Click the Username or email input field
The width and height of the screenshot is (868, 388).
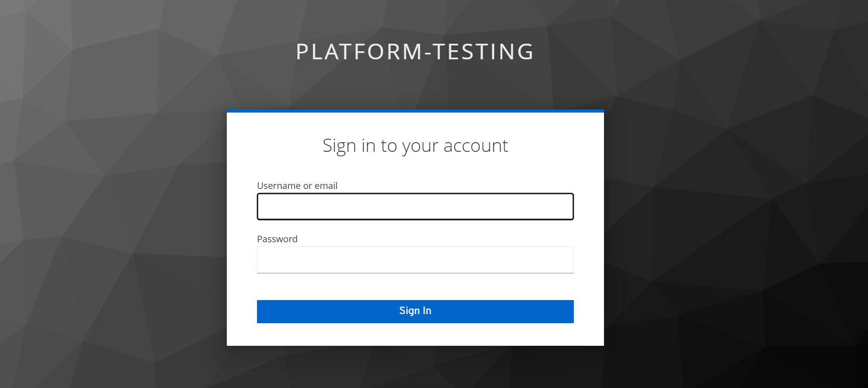click(x=415, y=207)
